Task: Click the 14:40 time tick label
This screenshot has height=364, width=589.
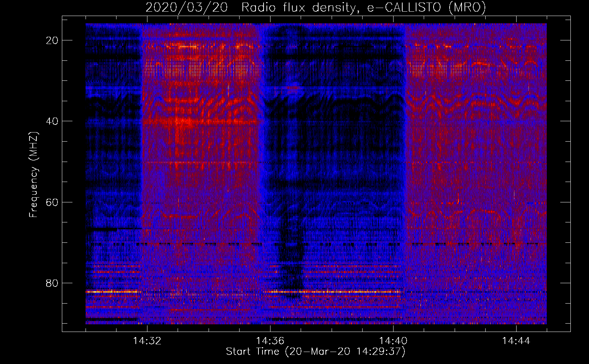Action: click(393, 341)
